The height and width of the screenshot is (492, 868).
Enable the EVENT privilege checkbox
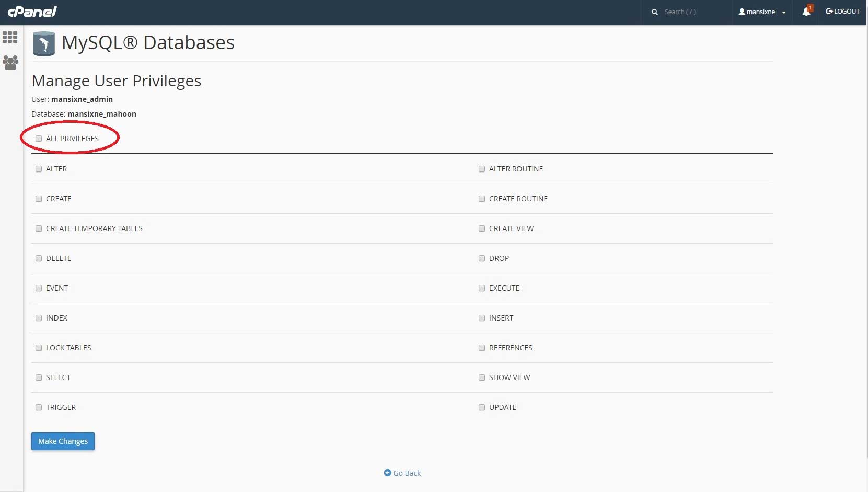tap(39, 288)
